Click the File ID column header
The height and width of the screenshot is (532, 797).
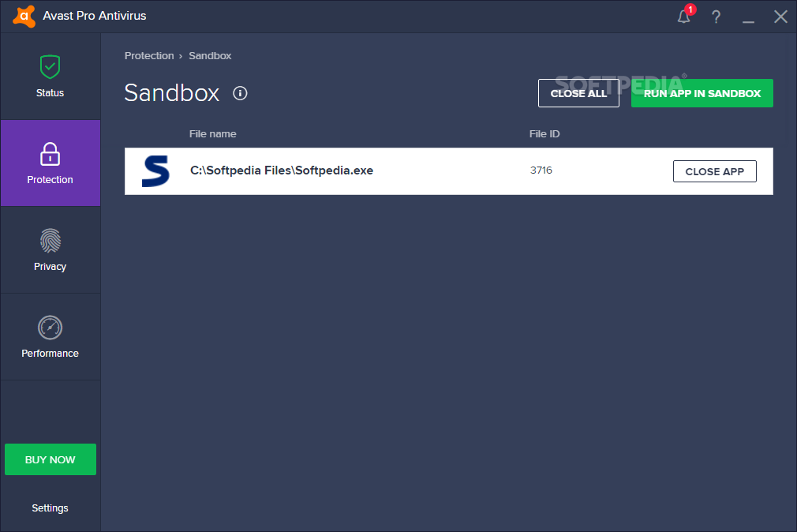pyautogui.click(x=544, y=133)
